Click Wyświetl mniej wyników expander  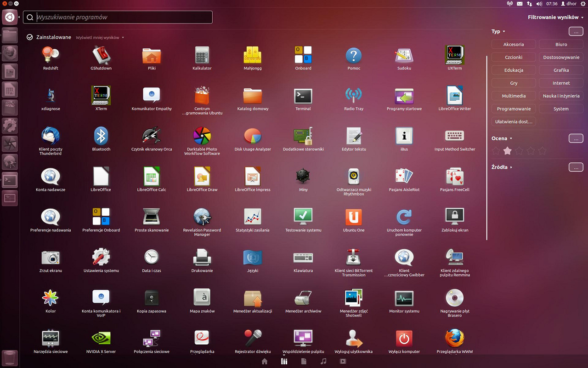coord(100,38)
